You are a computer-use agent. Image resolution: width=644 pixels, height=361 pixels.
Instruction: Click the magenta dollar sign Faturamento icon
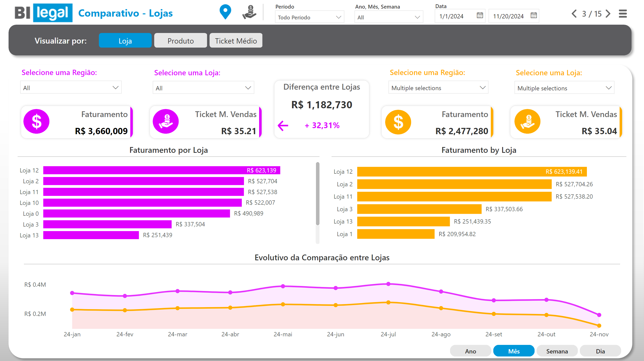click(36, 122)
